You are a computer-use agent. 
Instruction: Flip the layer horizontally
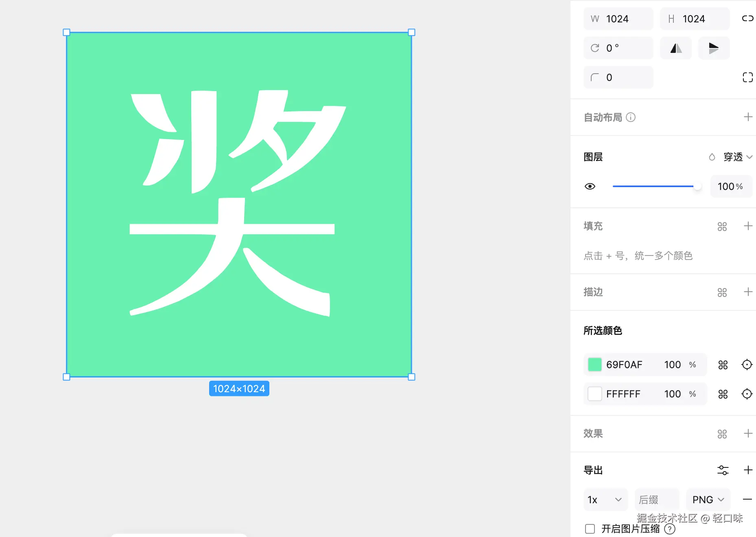pos(676,48)
